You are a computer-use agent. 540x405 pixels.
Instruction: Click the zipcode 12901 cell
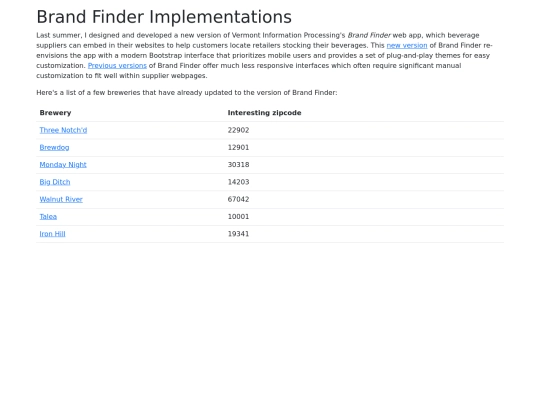(238, 147)
